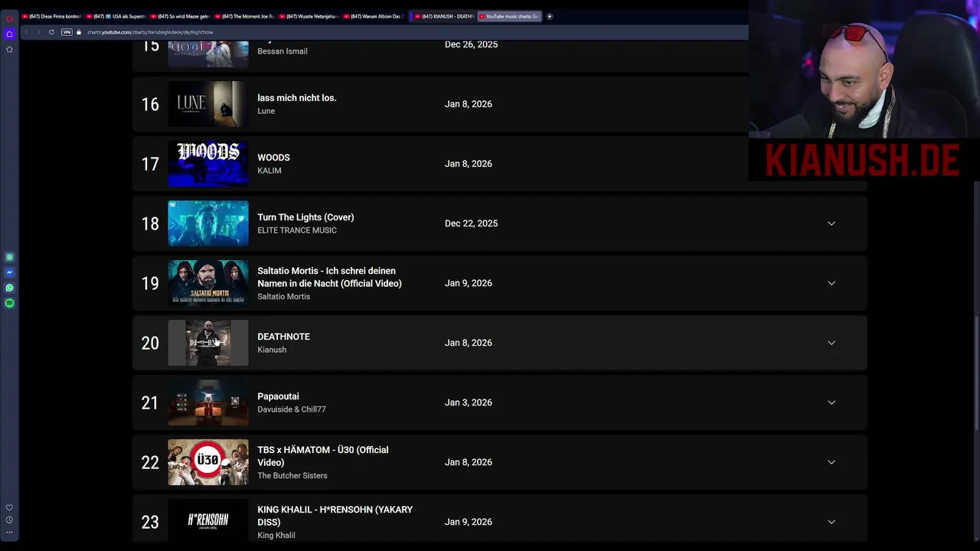This screenshot has width=980, height=551.
Task: Open the Messenger sidebar icon
Action: click(9, 272)
